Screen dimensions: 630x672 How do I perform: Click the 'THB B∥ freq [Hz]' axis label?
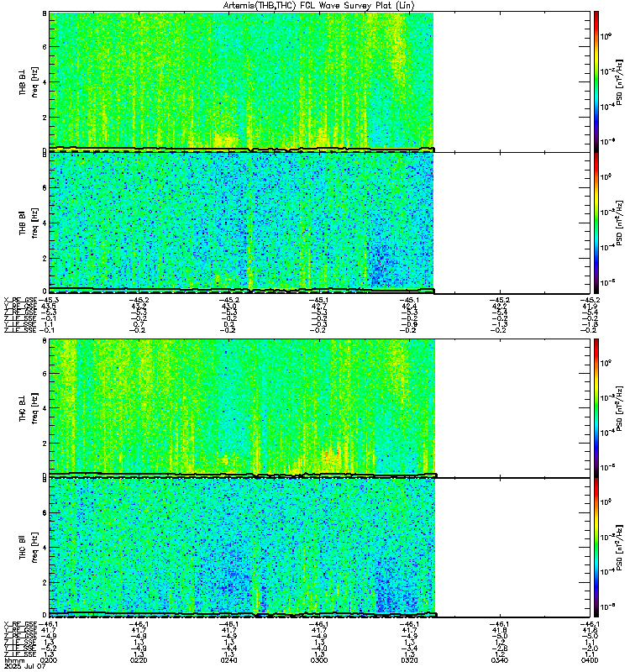click(28, 223)
